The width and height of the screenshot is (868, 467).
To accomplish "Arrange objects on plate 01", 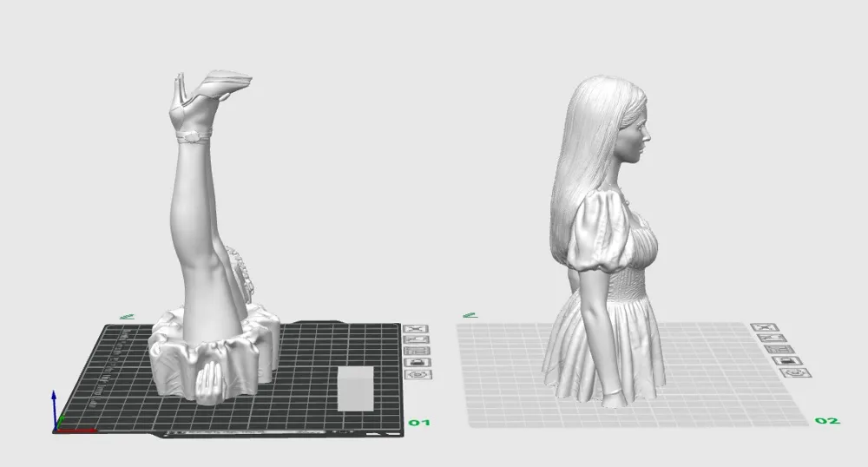I will (x=417, y=351).
